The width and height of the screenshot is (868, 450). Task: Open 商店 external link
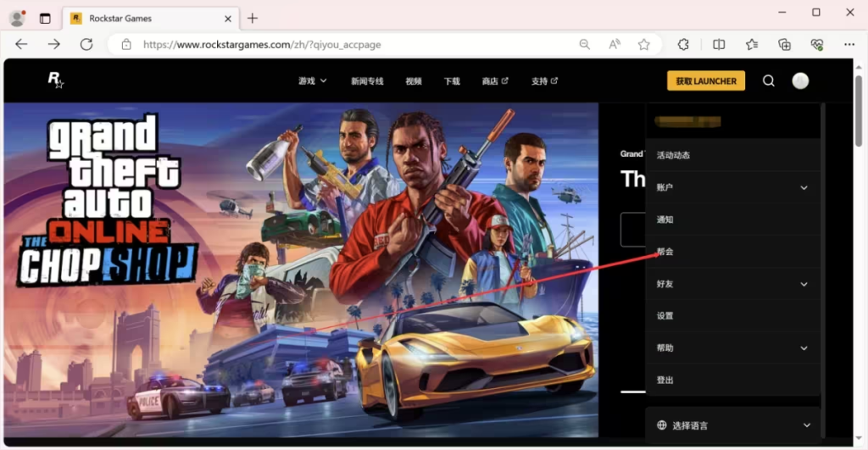[495, 81]
